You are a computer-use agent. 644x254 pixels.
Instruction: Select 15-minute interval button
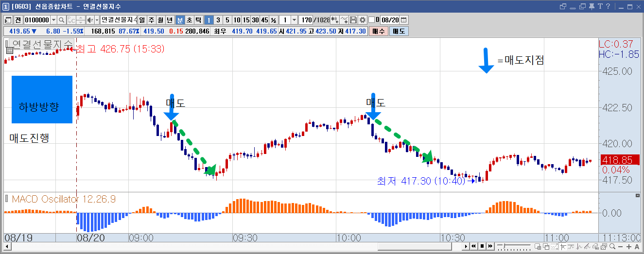[x=246, y=20]
